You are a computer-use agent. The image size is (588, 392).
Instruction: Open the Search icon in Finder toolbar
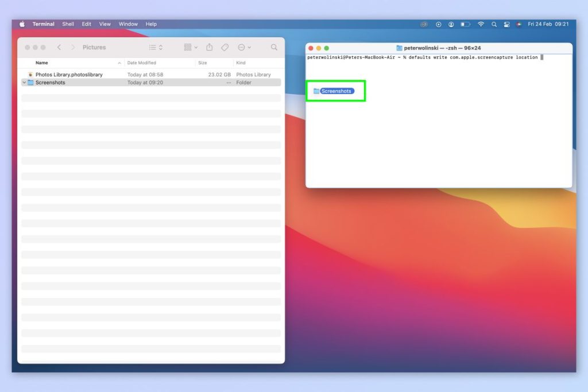[274, 47]
